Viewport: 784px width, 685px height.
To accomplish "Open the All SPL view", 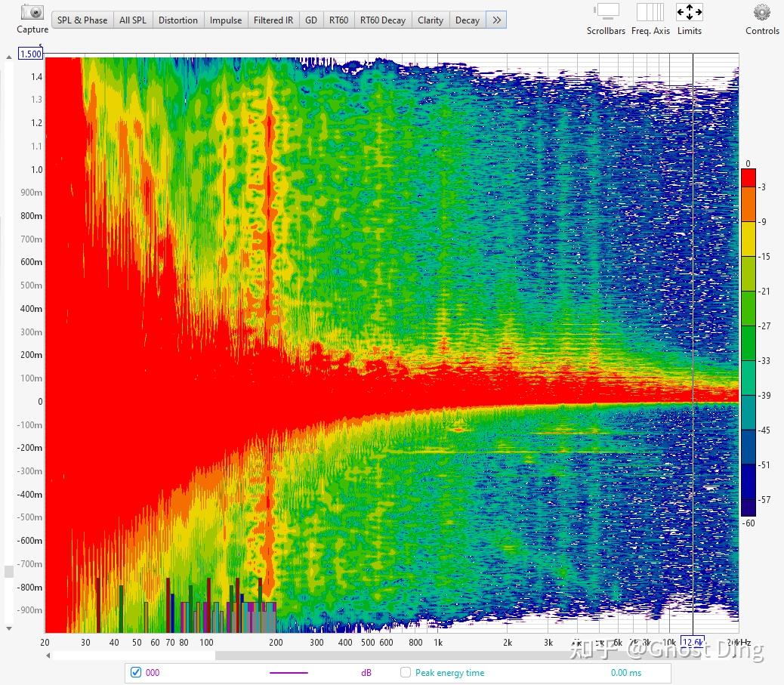I will [133, 20].
